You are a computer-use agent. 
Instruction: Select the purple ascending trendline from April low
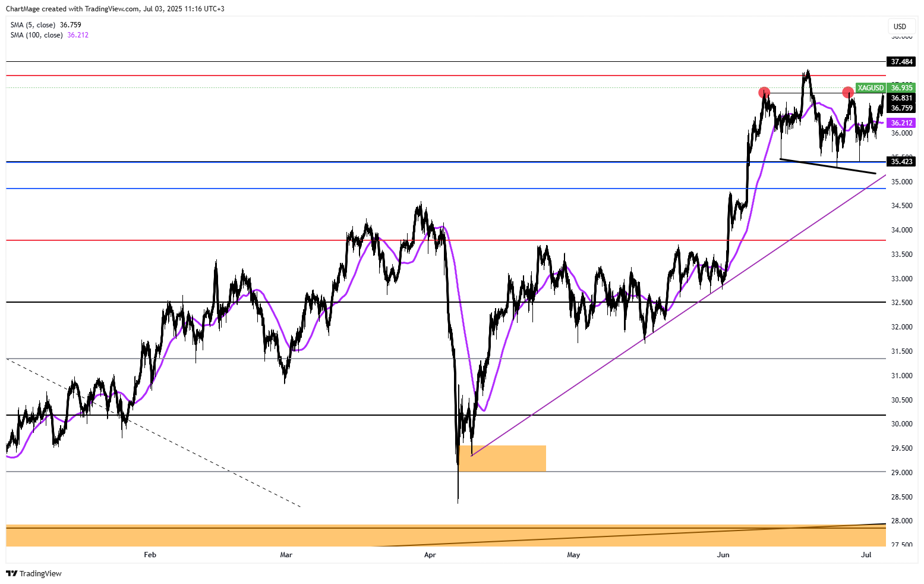pyautogui.click(x=677, y=316)
